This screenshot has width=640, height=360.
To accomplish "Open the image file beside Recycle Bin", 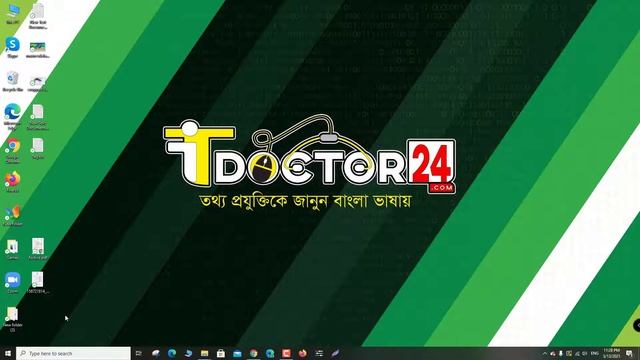I will click(x=38, y=83).
